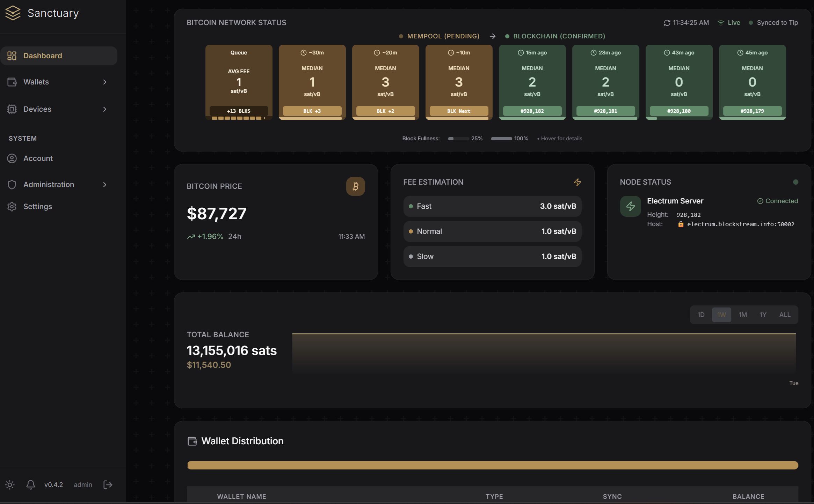The height and width of the screenshot is (504, 814).
Task: Expand the Wallets menu chevron
Action: point(105,82)
